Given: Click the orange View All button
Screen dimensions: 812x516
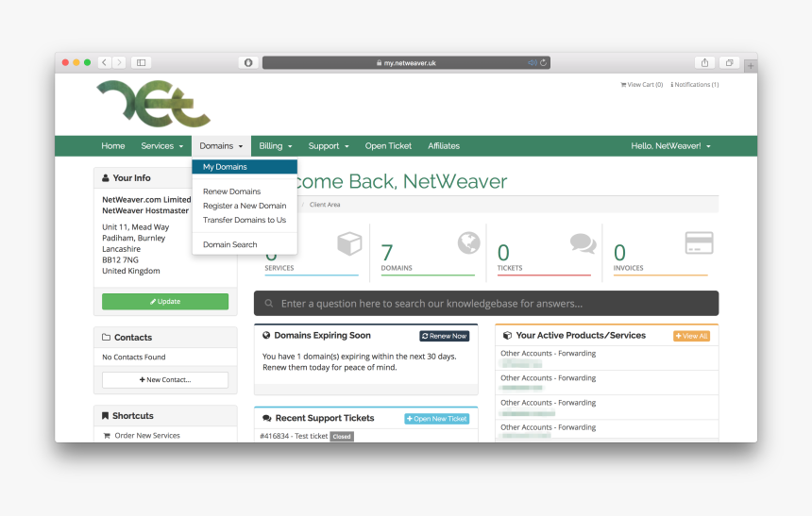Looking at the screenshot, I should (x=691, y=336).
